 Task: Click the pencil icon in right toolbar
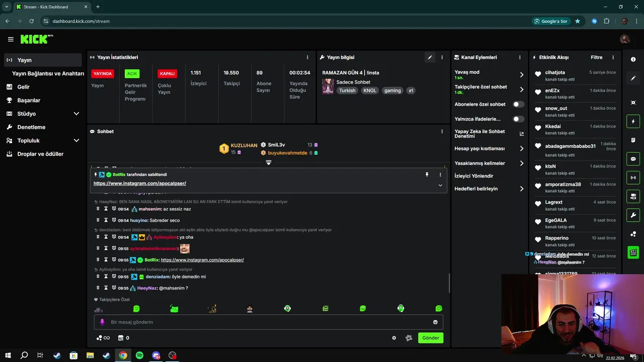point(633,78)
